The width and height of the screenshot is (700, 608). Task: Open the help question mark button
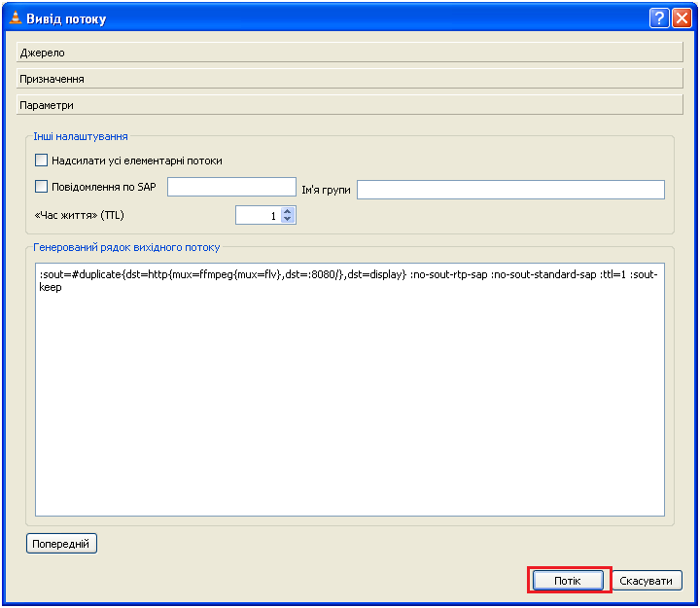point(659,18)
